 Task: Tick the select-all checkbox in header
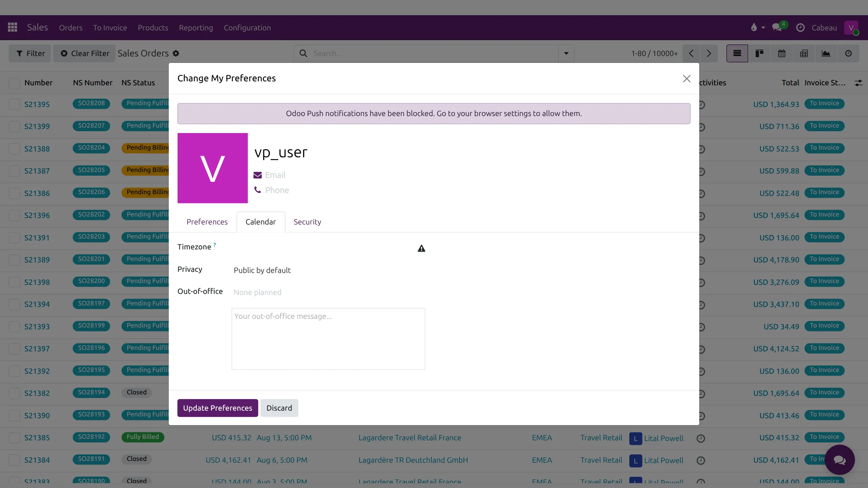click(x=14, y=84)
